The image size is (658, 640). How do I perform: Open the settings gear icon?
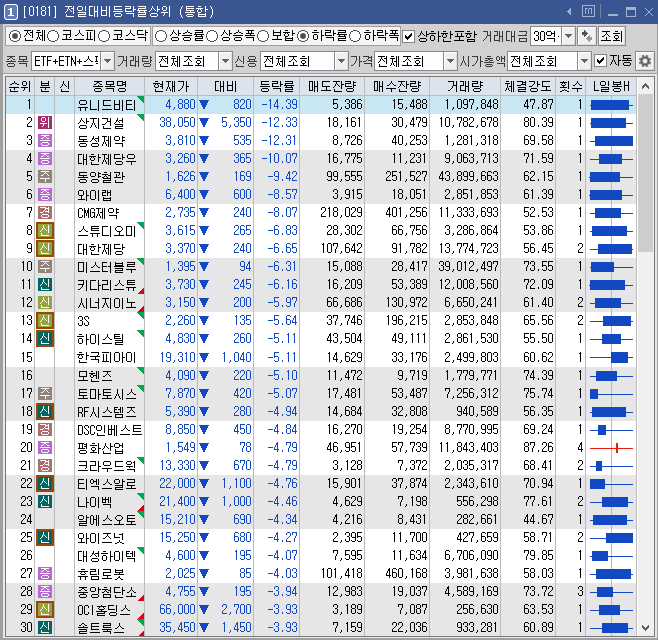pyautogui.click(x=645, y=61)
